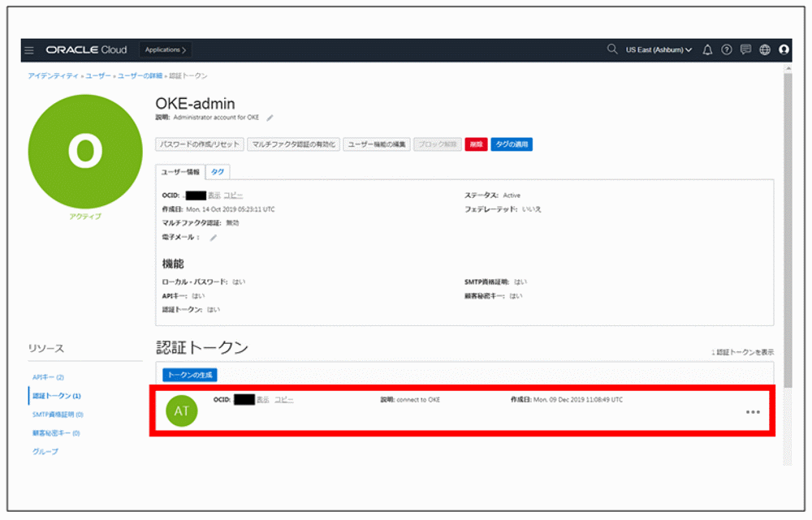The height and width of the screenshot is (520, 812).
Task: Open the notifications bell
Action: pos(706,49)
